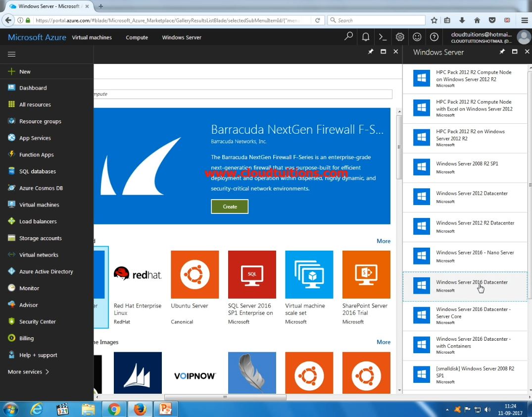Select Windows Server 2008 R2 SP1

tap(465, 168)
